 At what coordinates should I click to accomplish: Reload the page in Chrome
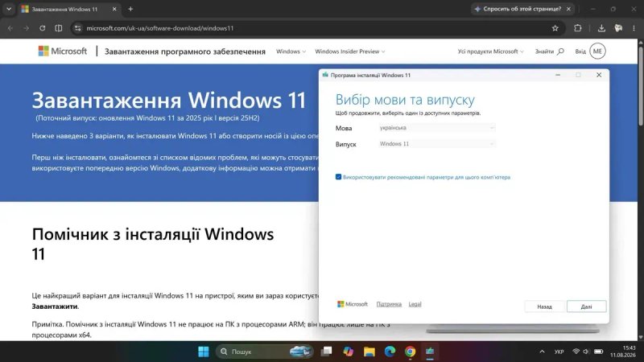[x=43, y=28]
